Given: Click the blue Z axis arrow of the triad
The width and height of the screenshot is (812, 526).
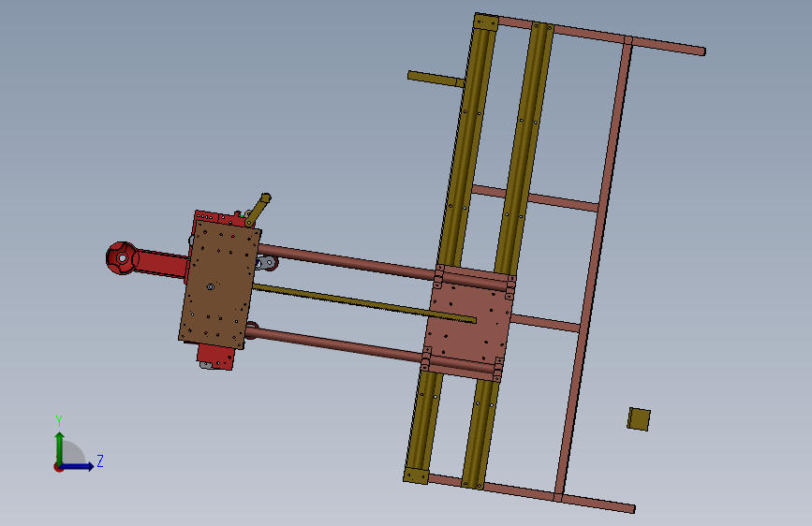Looking at the screenshot, I should point(78,466).
